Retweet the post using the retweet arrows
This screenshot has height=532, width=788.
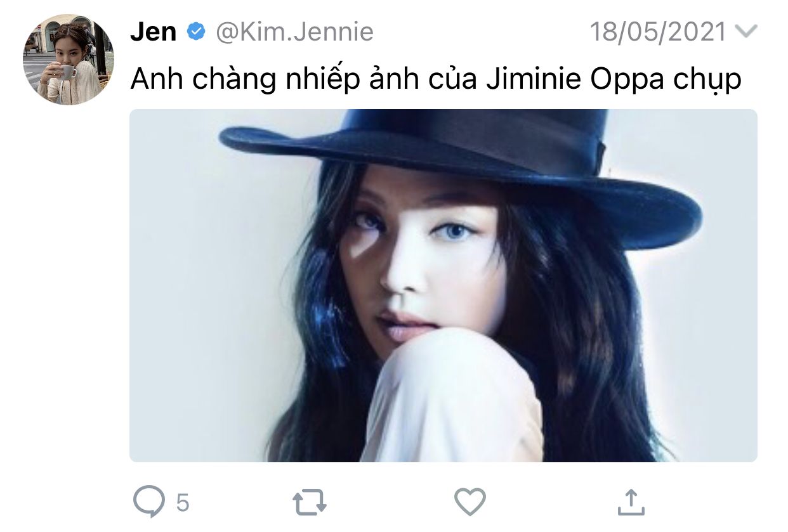pyautogui.click(x=310, y=502)
